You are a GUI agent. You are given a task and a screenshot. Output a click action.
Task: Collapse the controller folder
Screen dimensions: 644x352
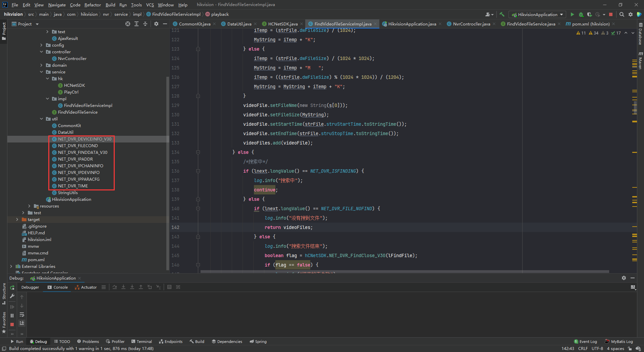click(41, 52)
